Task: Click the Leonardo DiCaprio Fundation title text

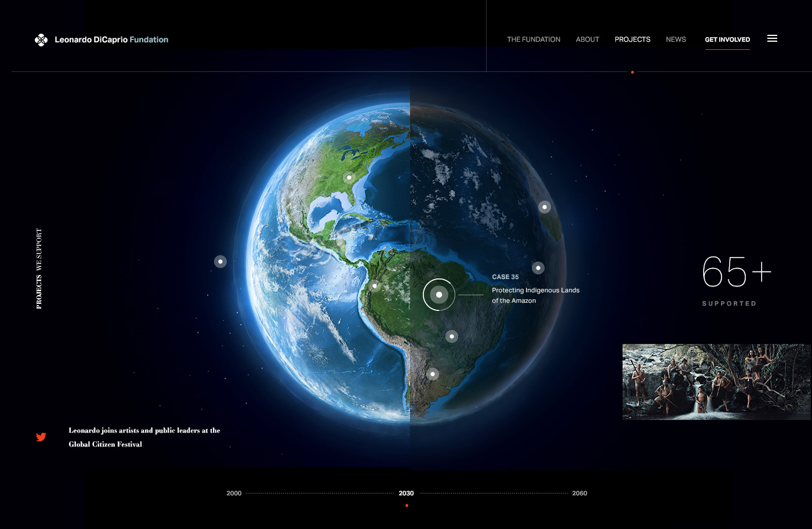Action: click(111, 39)
